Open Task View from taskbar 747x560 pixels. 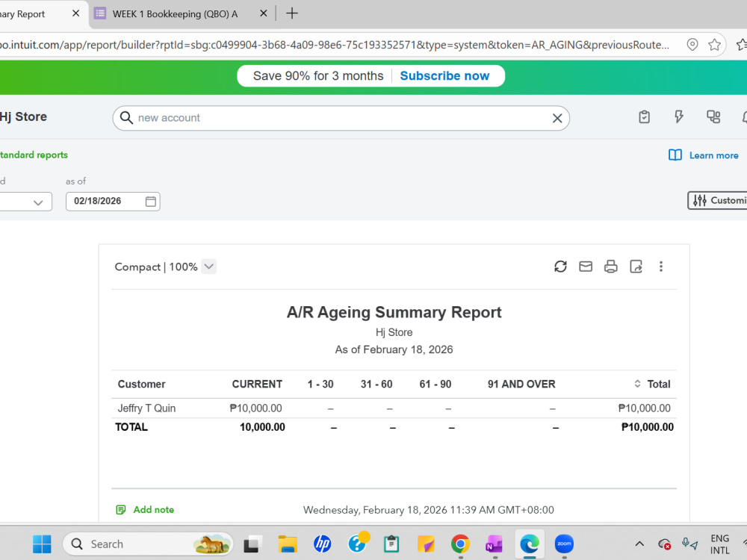[x=253, y=544]
